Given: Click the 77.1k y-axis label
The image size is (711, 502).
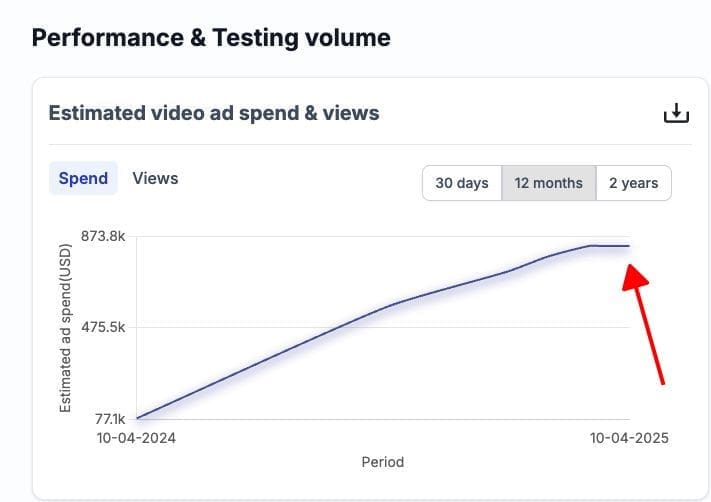Looking at the screenshot, I should point(110,419).
